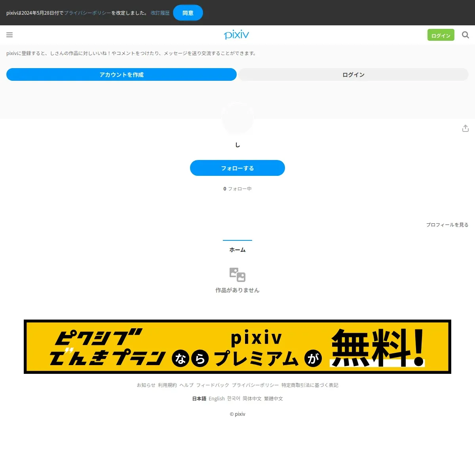Open the 利用規約 footer link
Screen dimensions: 475x476
pyautogui.click(x=167, y=385)
